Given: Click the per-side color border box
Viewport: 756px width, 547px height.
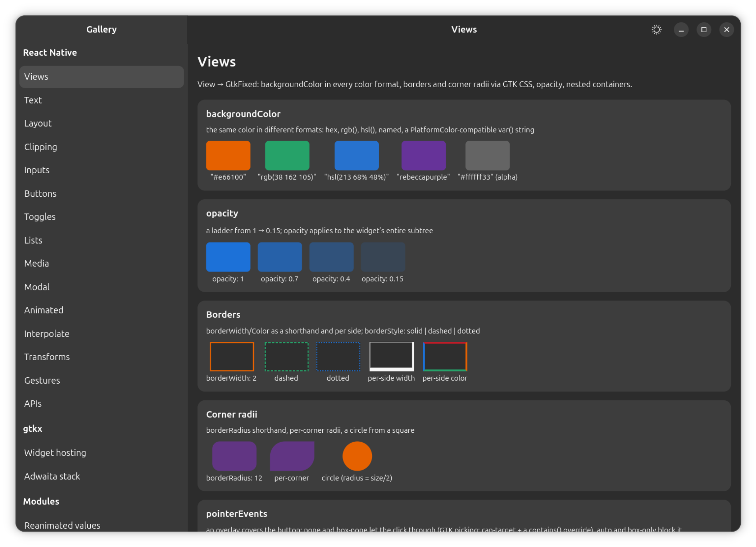Looking at the screenshot, I should [x=445, y=356].
